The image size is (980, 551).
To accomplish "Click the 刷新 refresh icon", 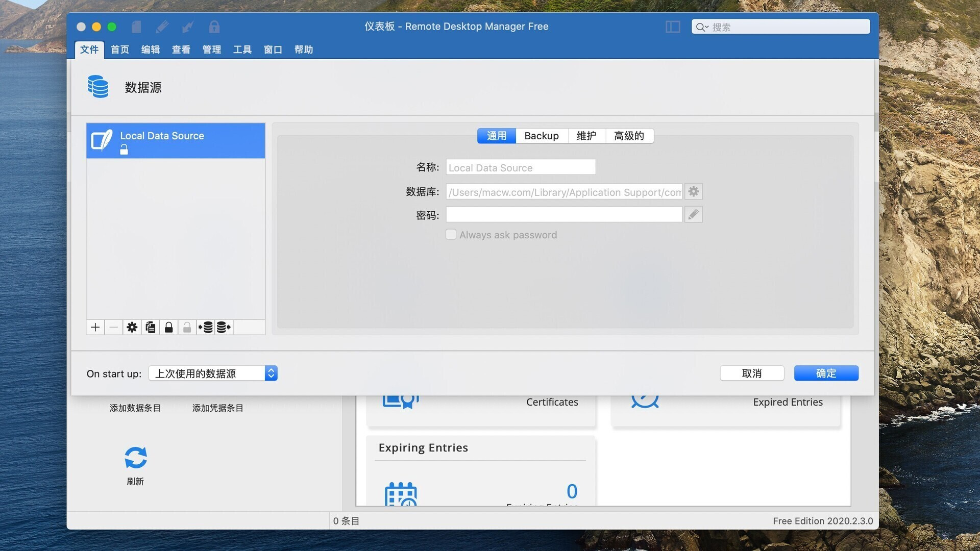I will click(x=135, y=456).
